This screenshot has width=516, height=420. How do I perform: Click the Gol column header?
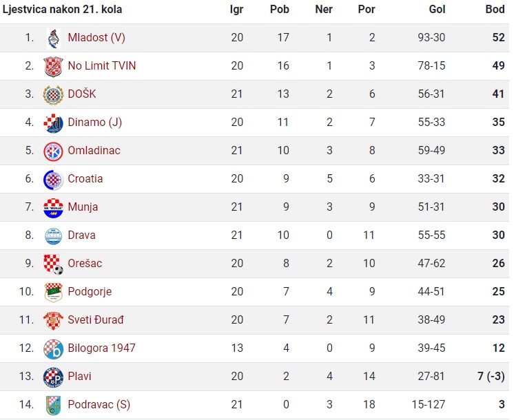[437, 9]
